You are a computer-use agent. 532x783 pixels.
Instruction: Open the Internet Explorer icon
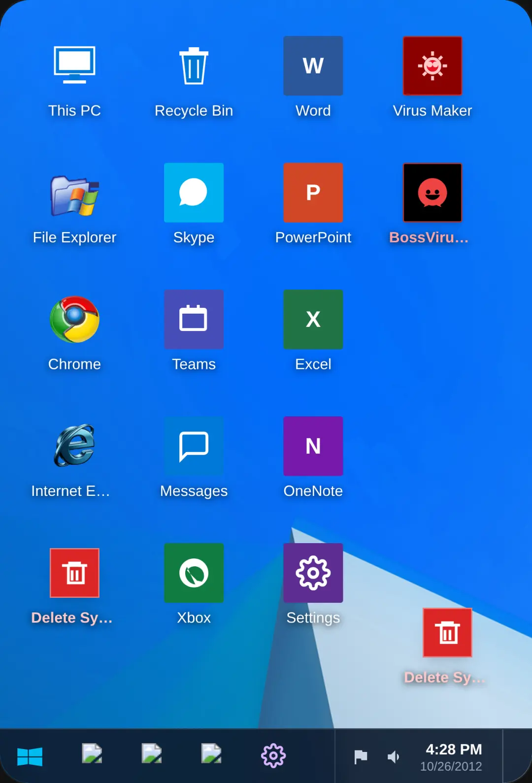point(74,446)
